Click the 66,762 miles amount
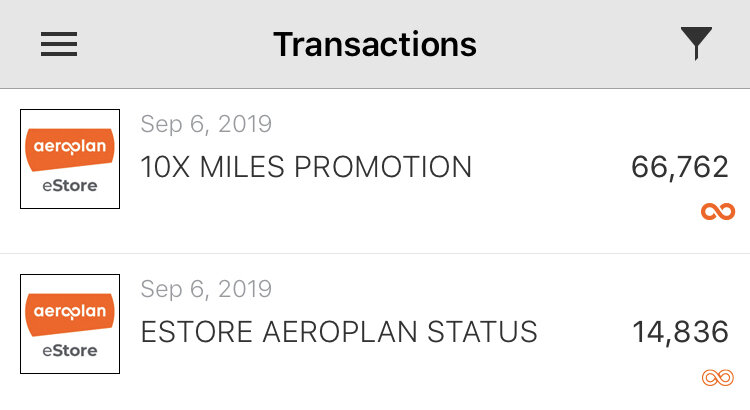Image resolution: width=750 pixels, height=410 pixels. point(680,167)
